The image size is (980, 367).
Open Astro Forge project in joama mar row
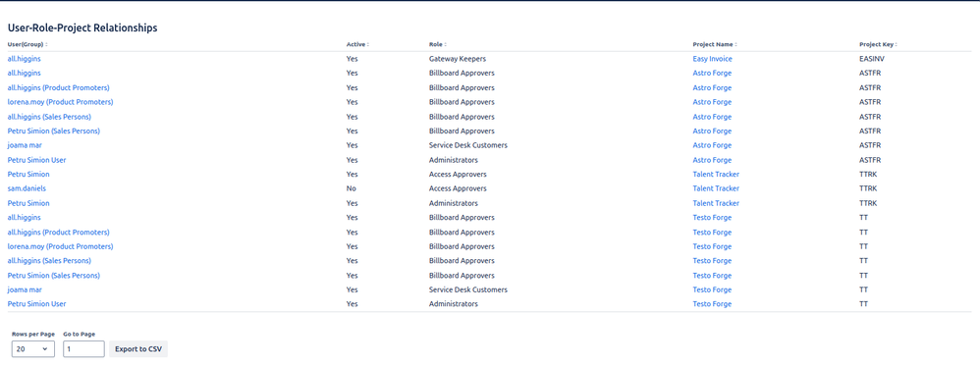click(712, 145)
